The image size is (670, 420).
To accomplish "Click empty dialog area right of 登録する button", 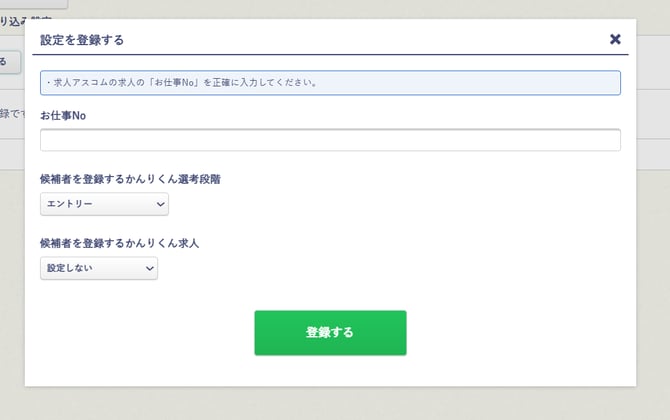I will 520,333.
